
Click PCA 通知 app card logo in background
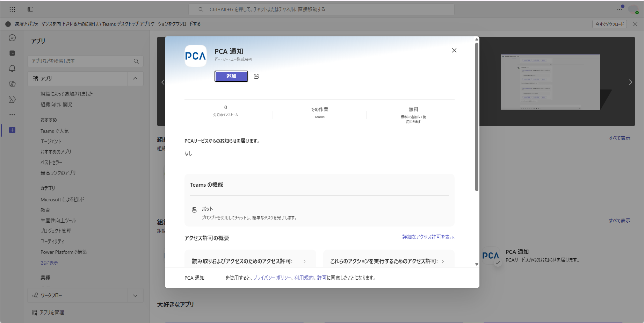[x=491, y=256]
